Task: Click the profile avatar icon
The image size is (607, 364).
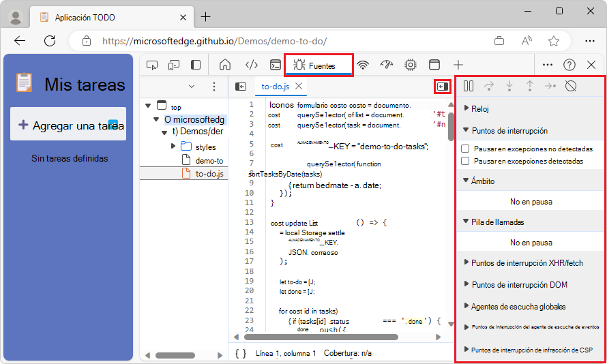Action: click(x=16, y=18)
